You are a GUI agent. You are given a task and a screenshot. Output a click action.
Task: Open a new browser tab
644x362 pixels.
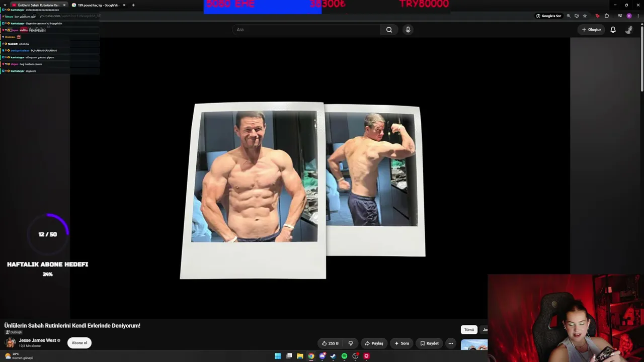click(133, 5)
